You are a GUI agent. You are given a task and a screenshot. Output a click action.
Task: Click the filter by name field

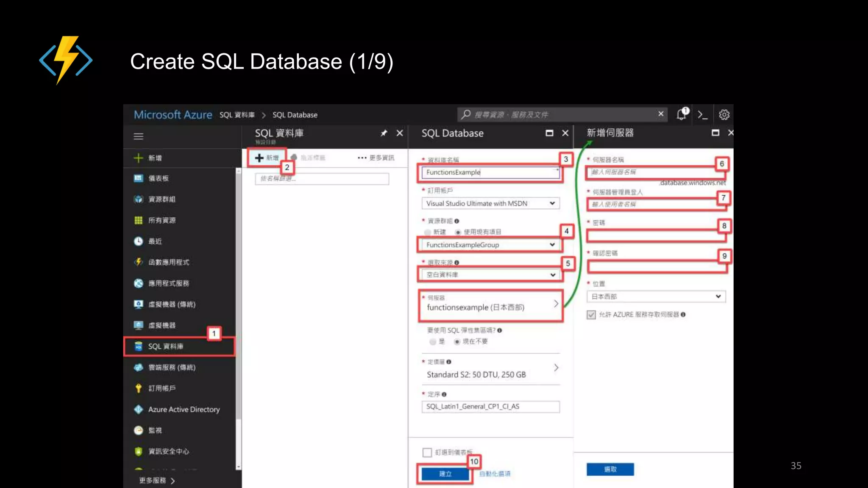click(x=322, y=179)
